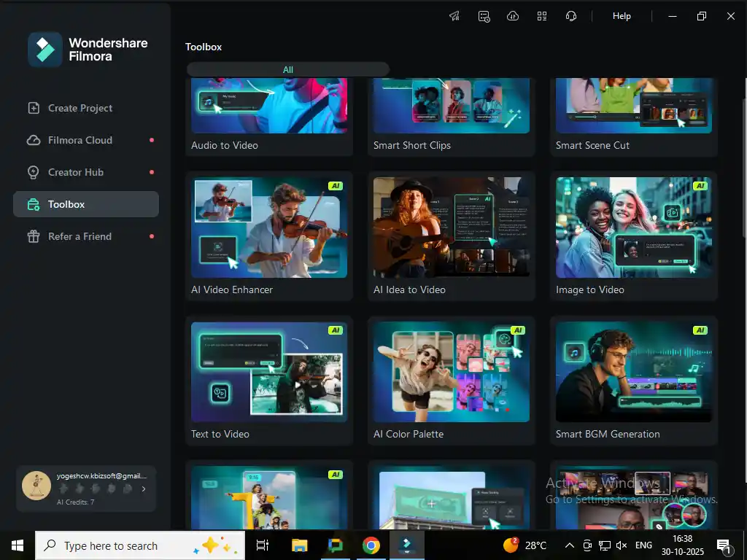This screenshot has width=747, height=560.
Task: Open the task list icon in title bar
Action: (x=484, y=16)
